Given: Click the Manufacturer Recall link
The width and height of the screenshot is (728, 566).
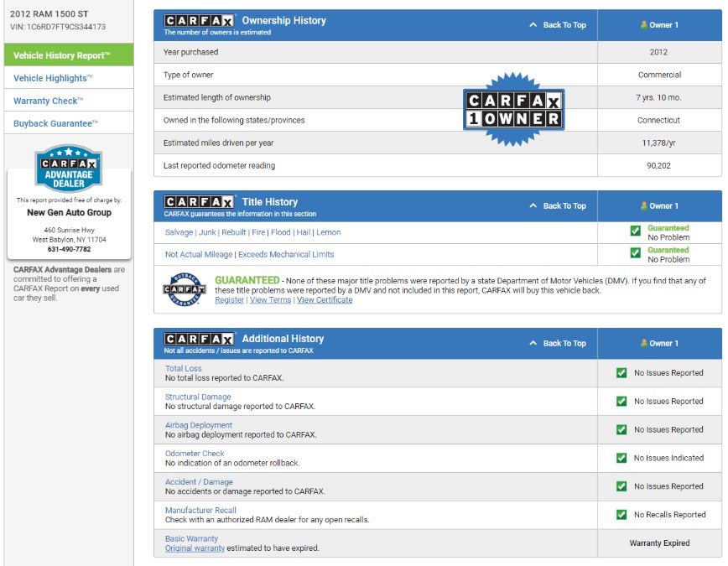Looking at the screenshot, I should coord(200,510).
